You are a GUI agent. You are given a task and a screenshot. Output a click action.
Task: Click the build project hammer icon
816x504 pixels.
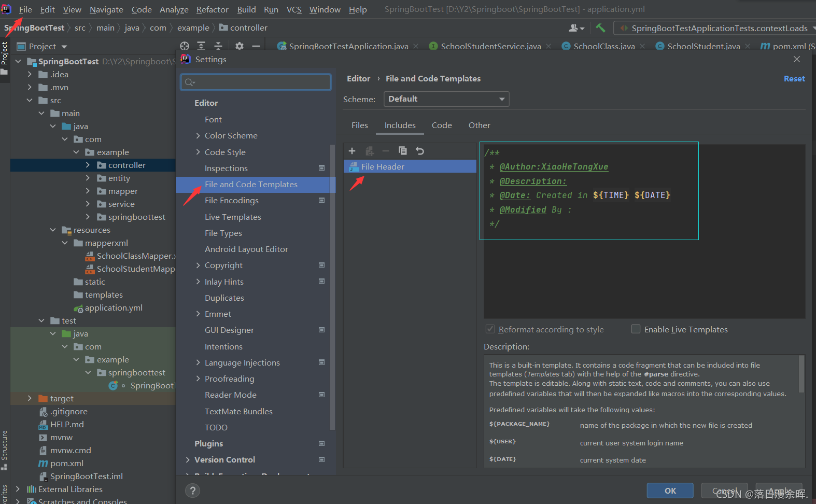point(600,28)
